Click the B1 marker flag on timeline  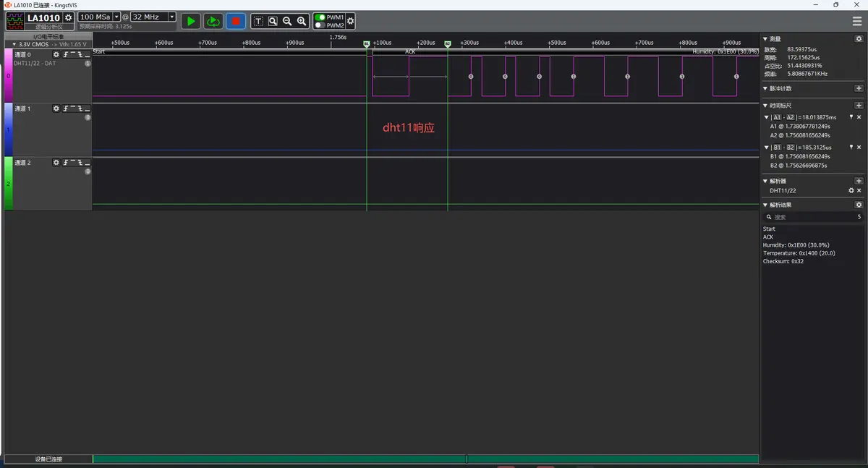367,44
